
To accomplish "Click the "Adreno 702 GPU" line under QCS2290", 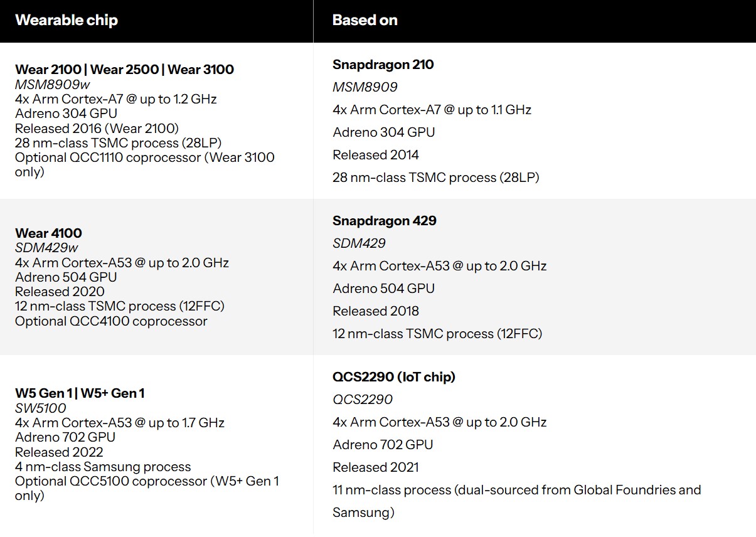I will pyautogui.click(x=383, y=445).
